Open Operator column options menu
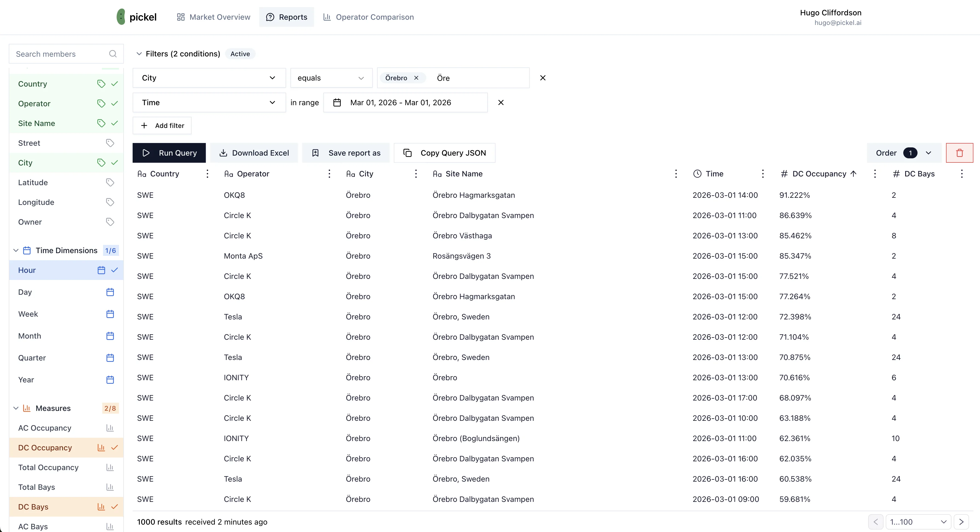This screenshot has height=532, width=980. click(329, 174)
